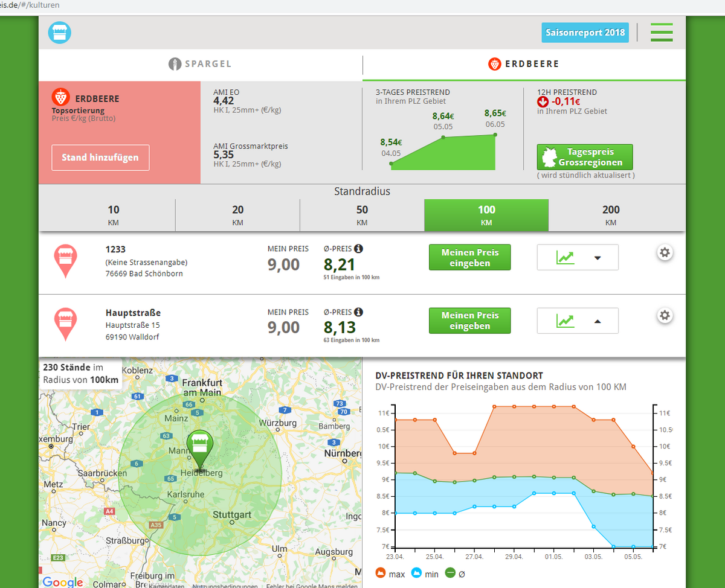Click the Bamberg label on the map
725x588 pixels.
333,426
